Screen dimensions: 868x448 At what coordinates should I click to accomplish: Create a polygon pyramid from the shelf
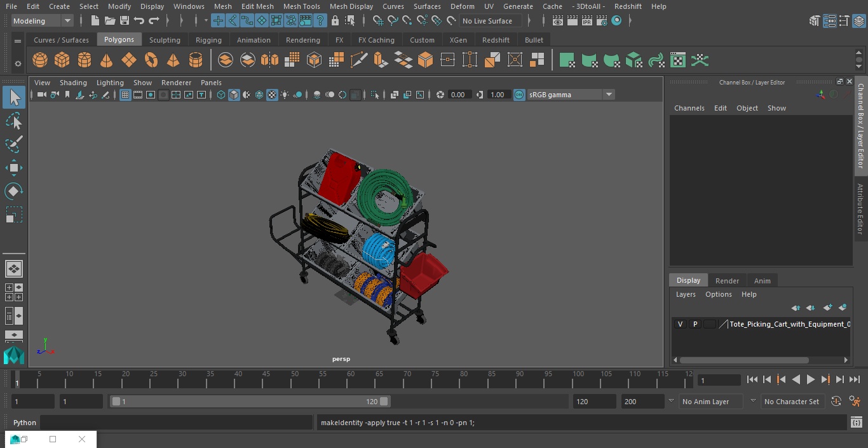point(173,60)
